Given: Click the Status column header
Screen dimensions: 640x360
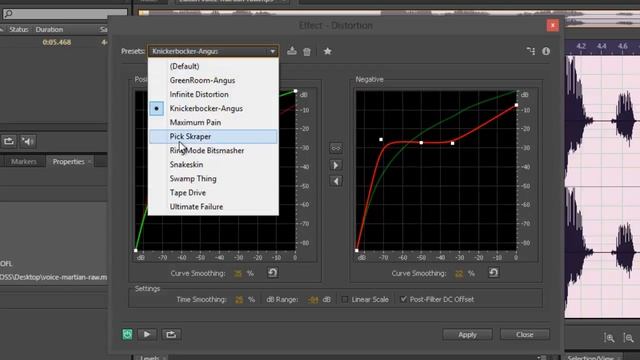Looking at the screenshot, I should (19, 29).
